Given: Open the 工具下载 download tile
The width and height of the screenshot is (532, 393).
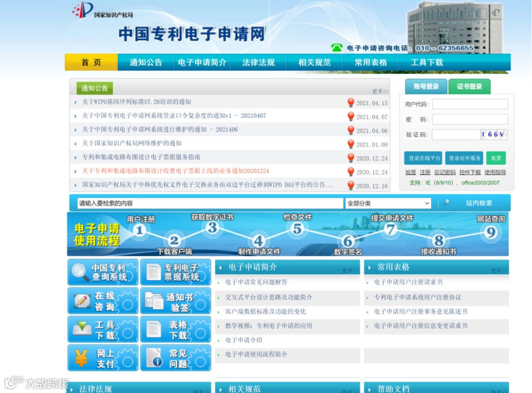Looking at the screenshot, I should [103, 329].
